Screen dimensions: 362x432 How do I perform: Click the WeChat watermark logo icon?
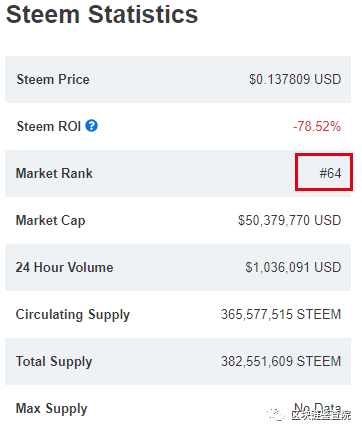(x=275, y=414)
